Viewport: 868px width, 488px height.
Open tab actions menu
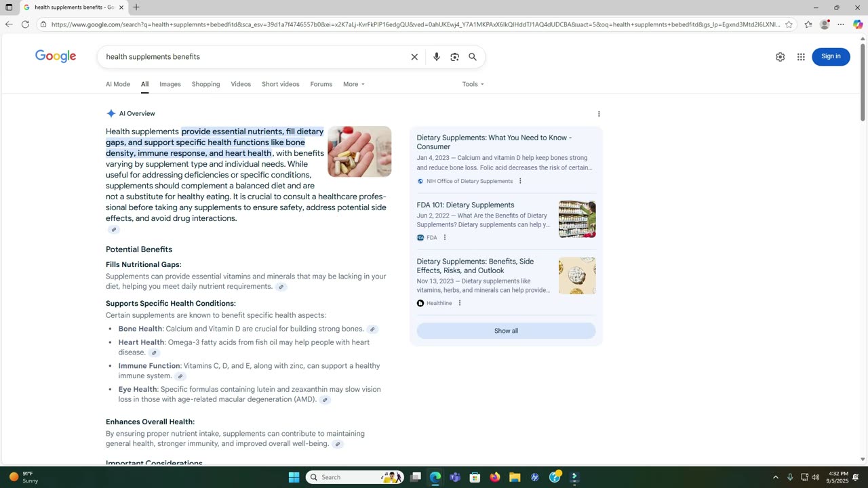9,7
